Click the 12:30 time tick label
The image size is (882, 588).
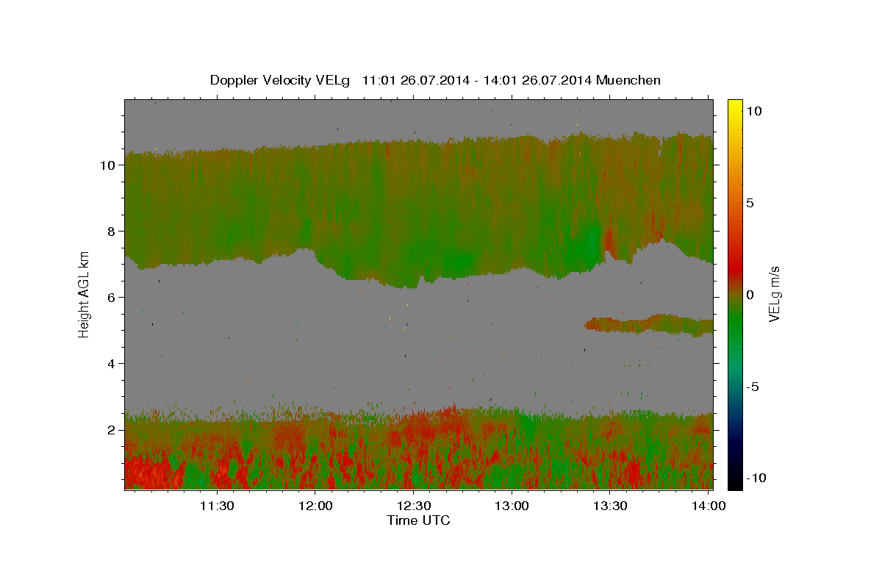[x=413, y=506]
